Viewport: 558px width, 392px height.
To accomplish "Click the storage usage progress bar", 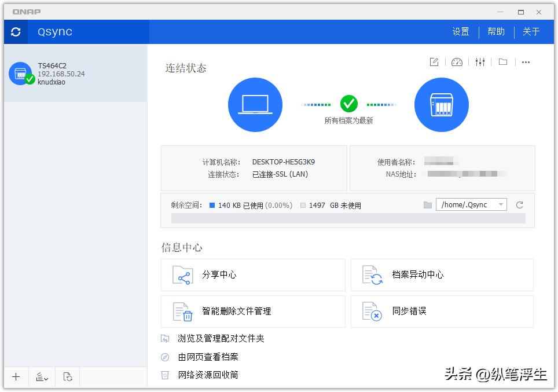I will point(347,218).
